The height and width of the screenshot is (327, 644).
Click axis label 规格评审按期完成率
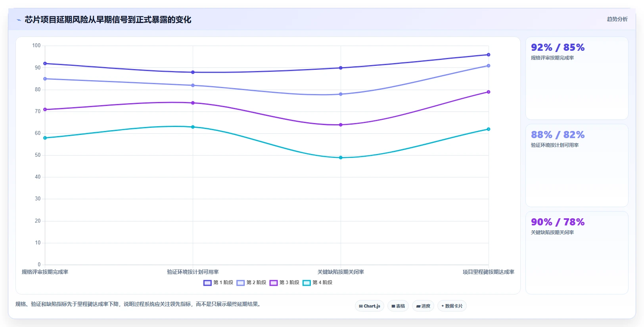[45, 272]
